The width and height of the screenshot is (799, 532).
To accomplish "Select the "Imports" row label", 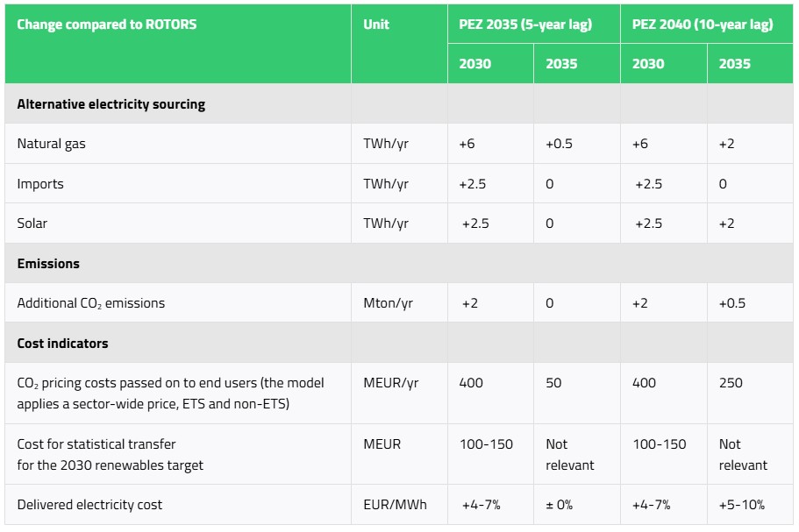I will pyautogui.click(x=40, y=183).
